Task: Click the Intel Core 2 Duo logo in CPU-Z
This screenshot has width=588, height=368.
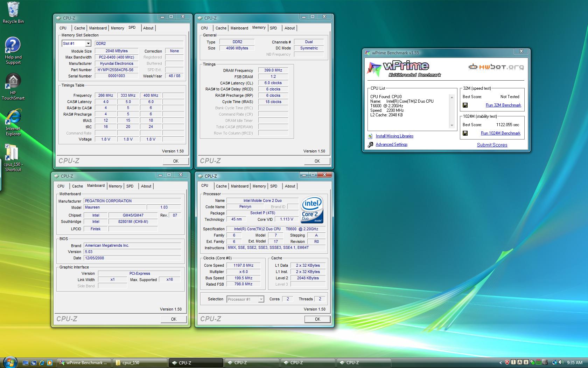Action: pos(312,210)
